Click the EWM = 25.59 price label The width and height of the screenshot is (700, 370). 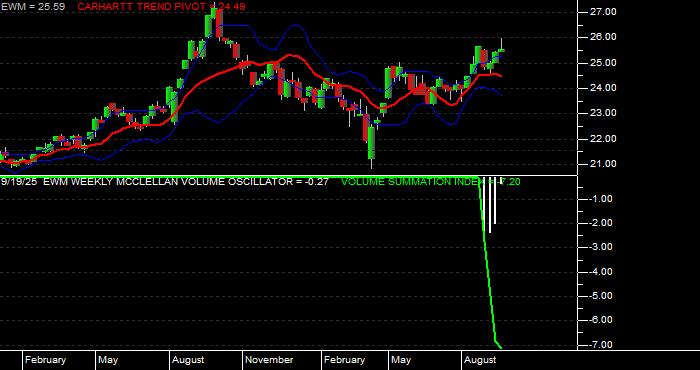(x=33, y=7)
